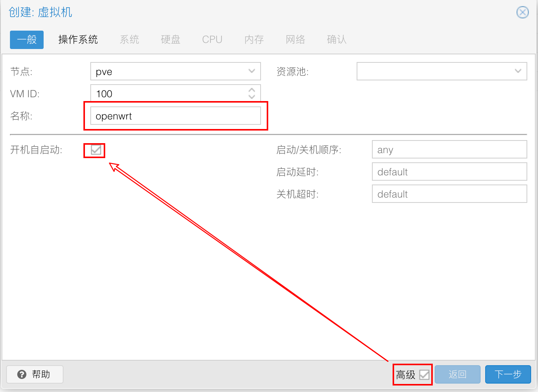Click the help question mark icon

pyautogui.click(x=22, y=374)
